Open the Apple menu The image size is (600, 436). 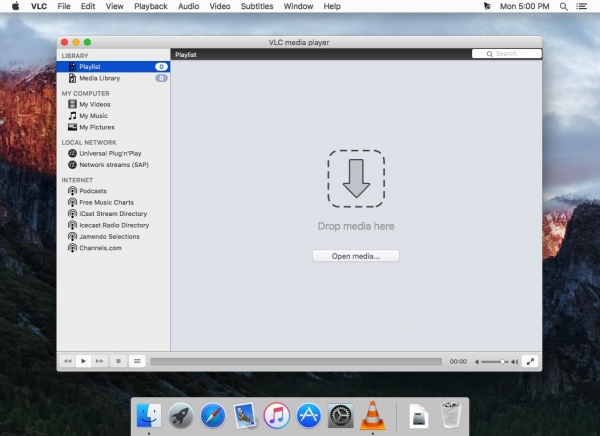tap(16, 6)
